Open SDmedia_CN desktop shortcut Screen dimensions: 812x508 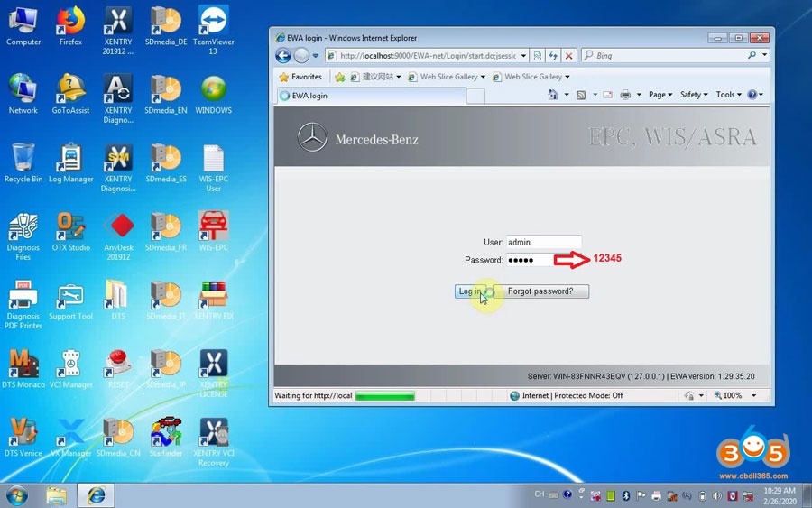point(118,438)
